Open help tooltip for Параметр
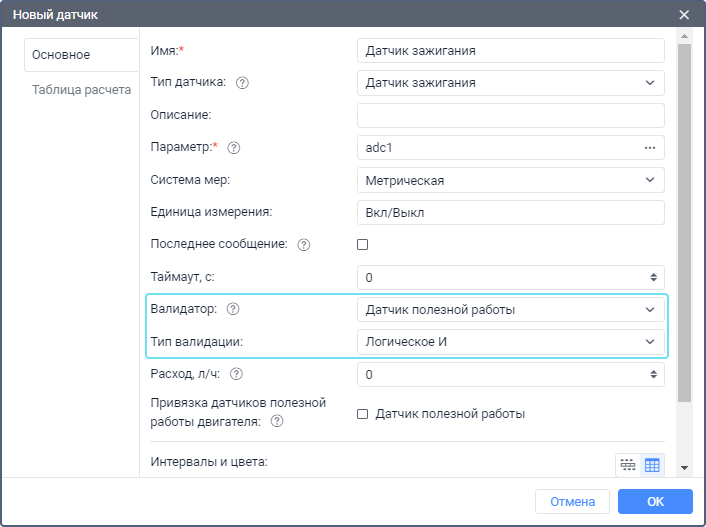Viewport: 706px width, 527px height. coord(234,148)
